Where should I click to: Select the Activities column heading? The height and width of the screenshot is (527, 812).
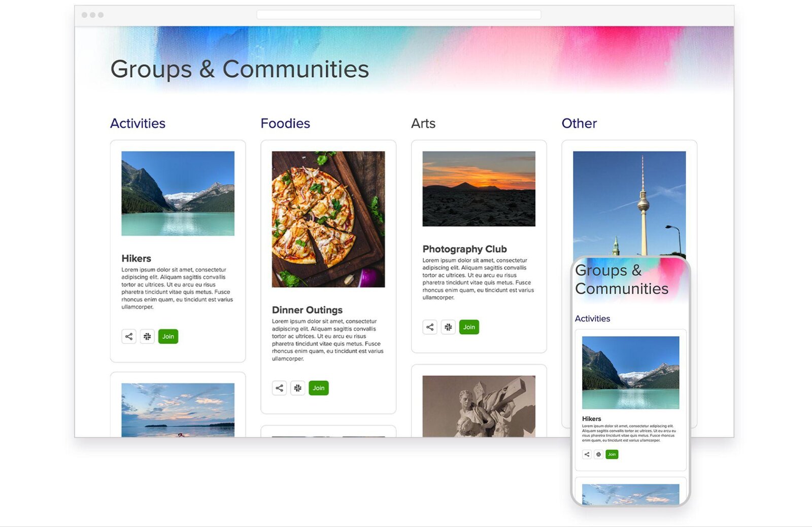tap(138, 123)
